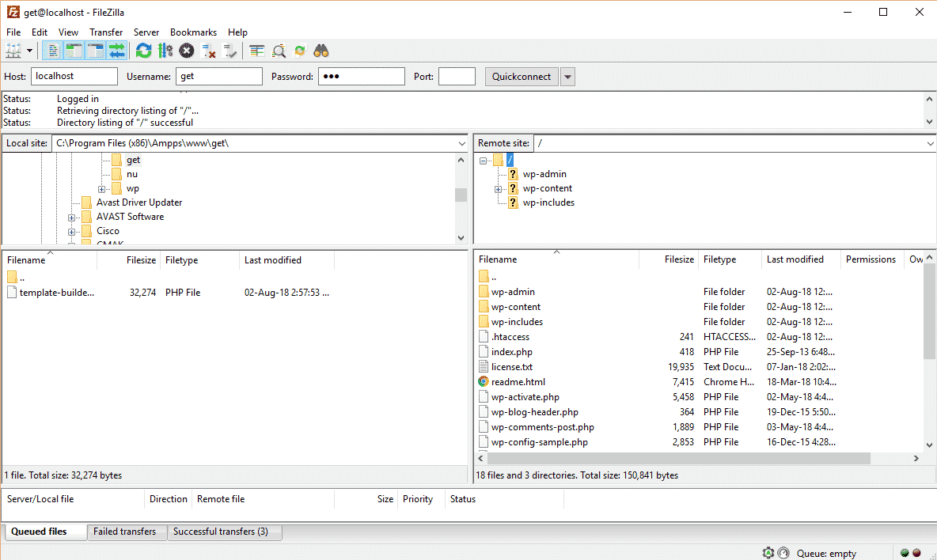This screenshot has height=560, width=937.
Task: Open the Site Manager icon
Action: (x=13, y=51)
